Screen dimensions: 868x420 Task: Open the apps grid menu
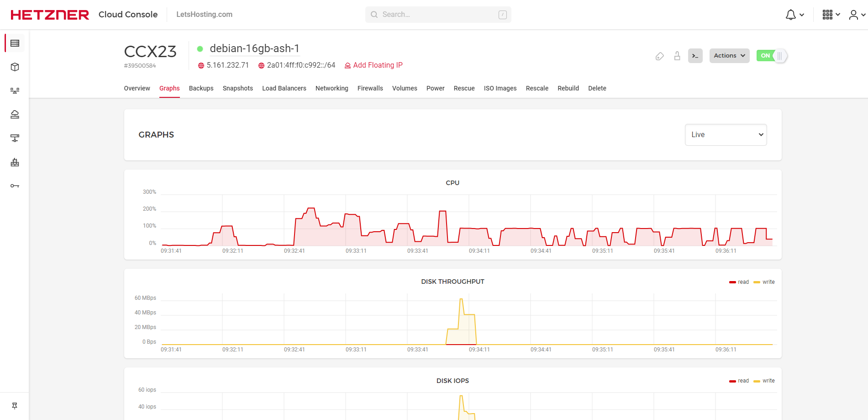click(x=831, y=15)
